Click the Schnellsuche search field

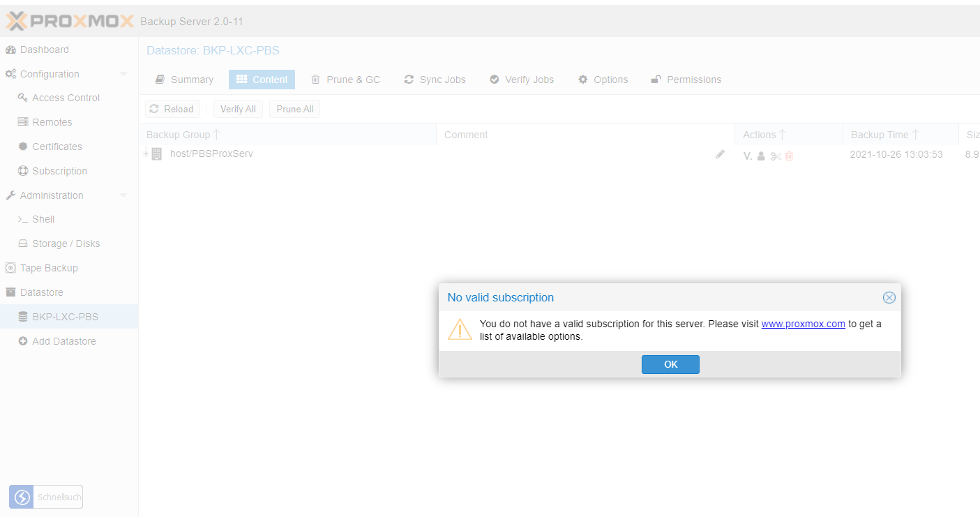[59, 497]
